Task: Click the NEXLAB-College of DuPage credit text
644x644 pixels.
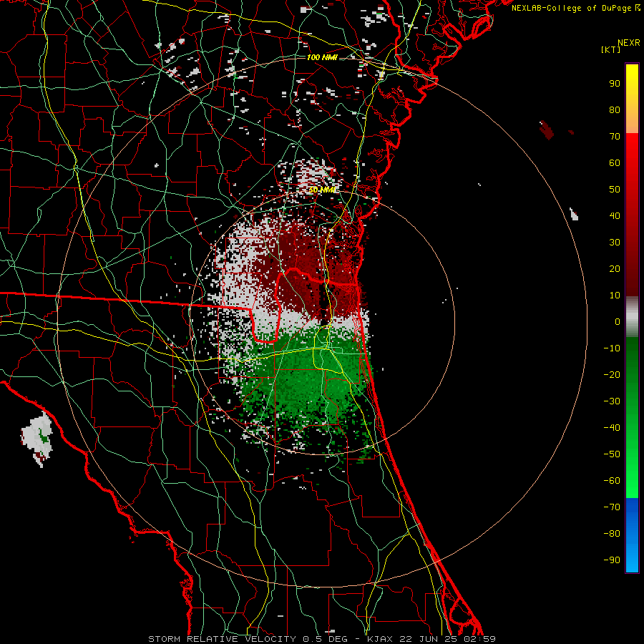Action: (x=575, y=8)
